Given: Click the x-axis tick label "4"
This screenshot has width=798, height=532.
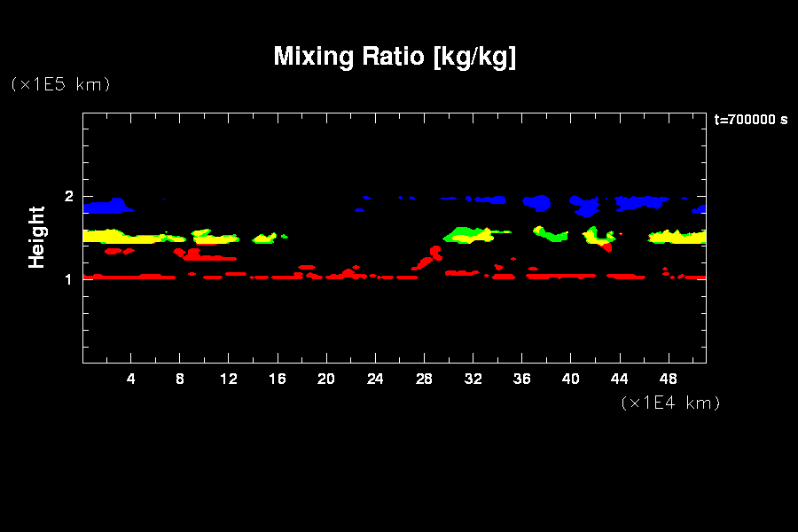Looking at the screenshot, I should [x=131, y=379].
